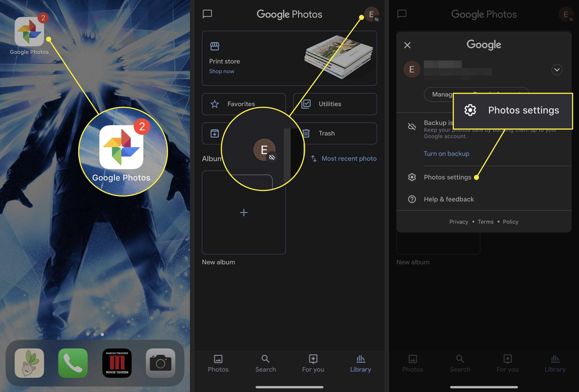Open the Photos settings gear icon
579x392 pixels.
[411, 177]
